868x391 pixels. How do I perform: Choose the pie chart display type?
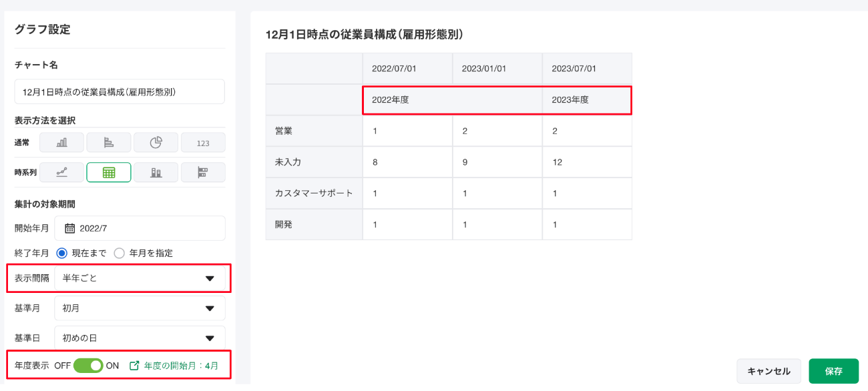tap(156, 142)
